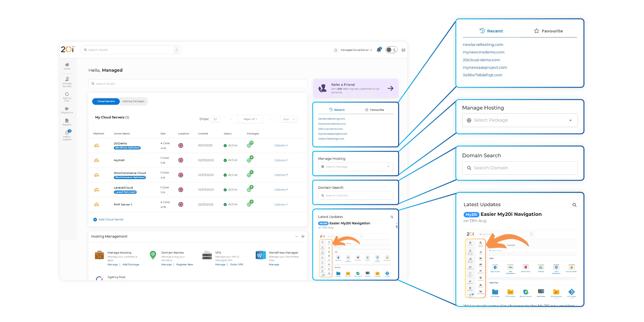Viewport: 644px width, 322px height.
Task: Click the dashboard Search My20i box
Action: [x=198, y=84]
